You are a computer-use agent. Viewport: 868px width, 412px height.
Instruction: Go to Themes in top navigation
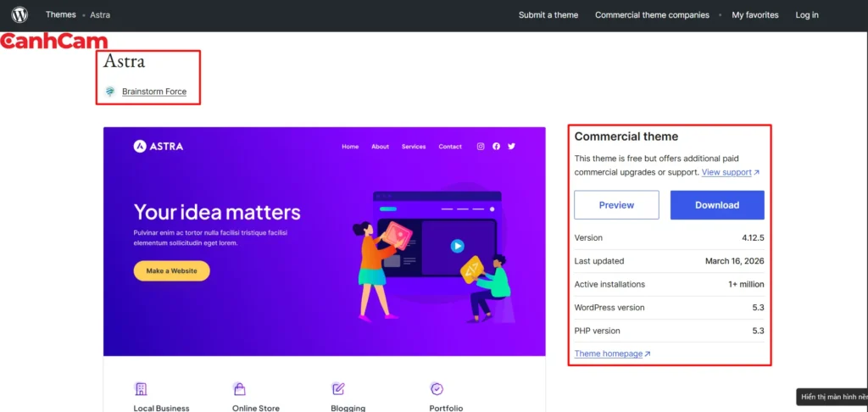click(61, 14)
